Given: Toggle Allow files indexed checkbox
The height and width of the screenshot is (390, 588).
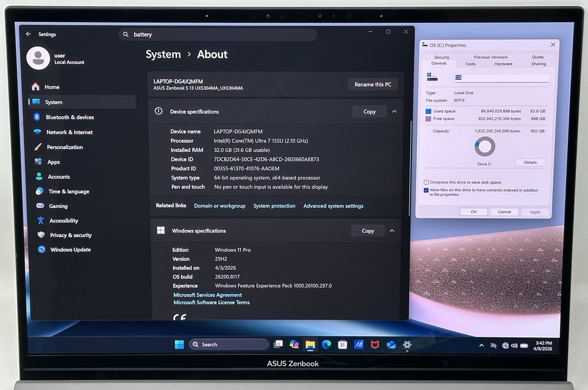Looking at the screenshot, I should (426, 190).
